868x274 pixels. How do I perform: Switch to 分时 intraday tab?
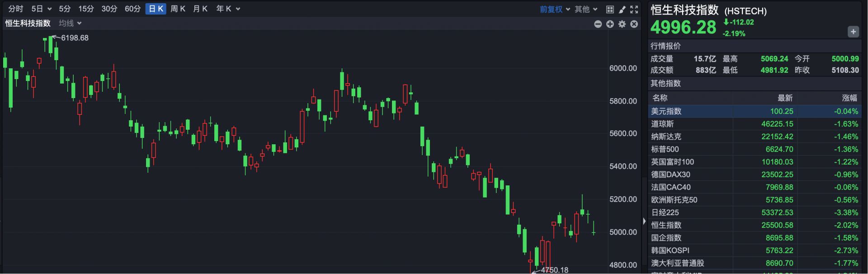(x=15, y=9)
